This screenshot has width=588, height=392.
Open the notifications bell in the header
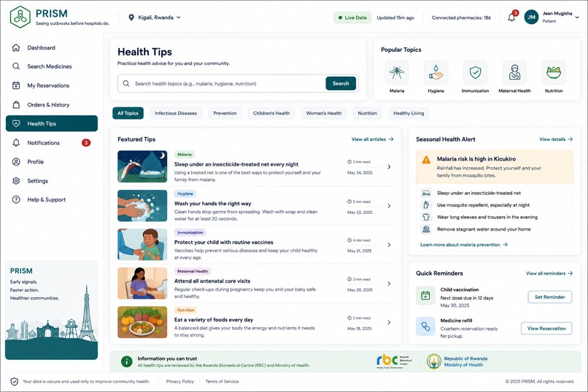point(511,18)
